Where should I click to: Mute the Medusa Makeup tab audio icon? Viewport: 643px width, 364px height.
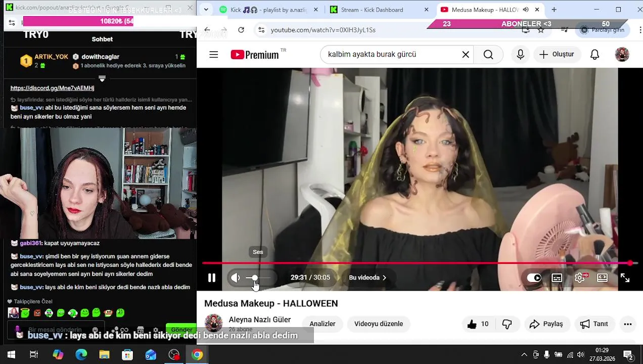(526, 10)
